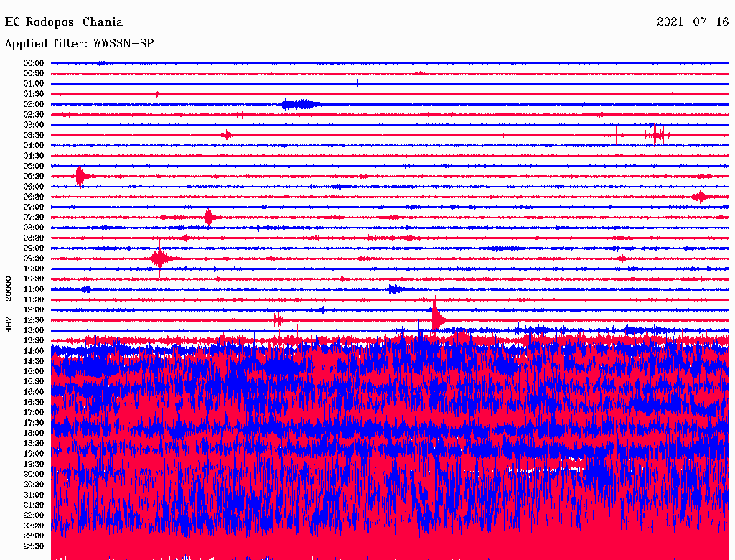Viewport: 735px width, 560px height.
Task: Click the 06:00 time label
Action: 34,186
